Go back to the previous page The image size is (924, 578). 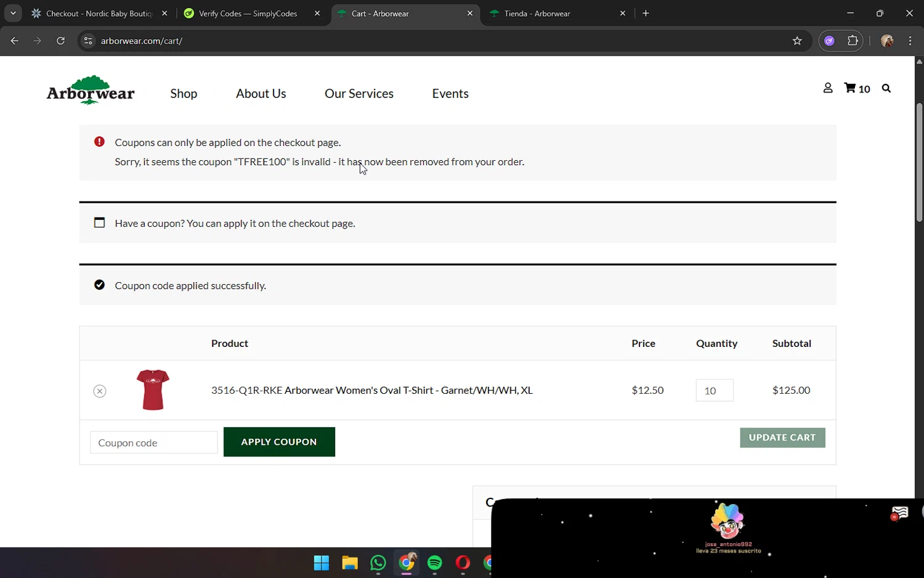tap(15, 41)
